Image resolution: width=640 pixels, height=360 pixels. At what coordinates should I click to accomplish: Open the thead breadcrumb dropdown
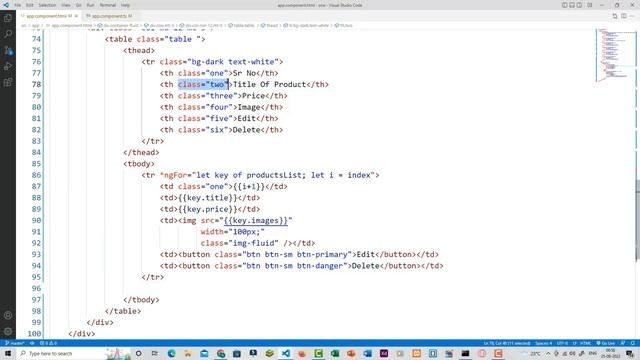[x=269, y=25]
